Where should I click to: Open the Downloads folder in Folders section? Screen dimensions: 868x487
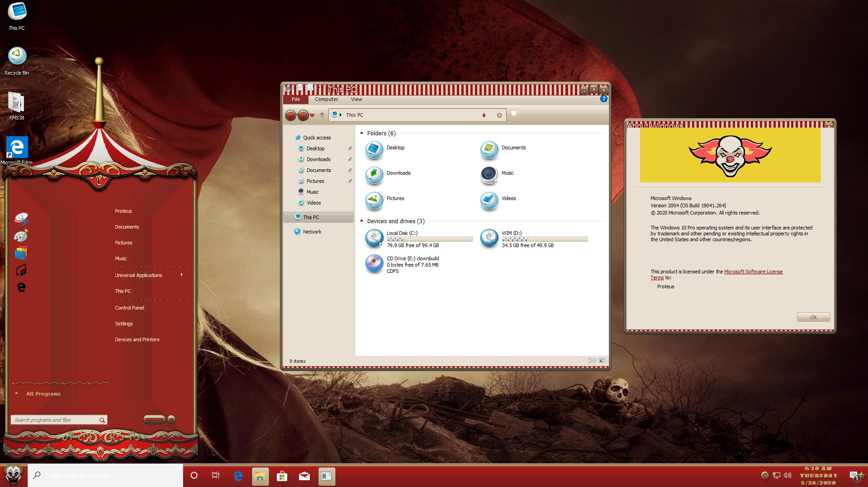pos(388,176)
